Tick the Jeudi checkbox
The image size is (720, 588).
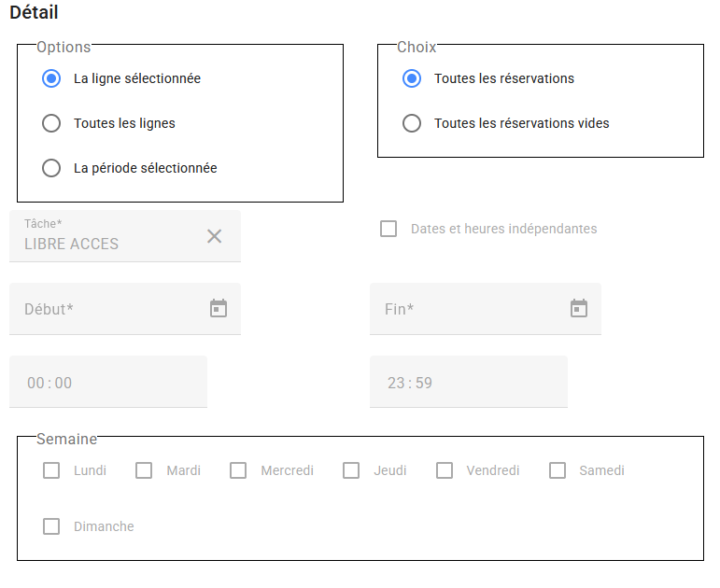(x=351, y=470)
